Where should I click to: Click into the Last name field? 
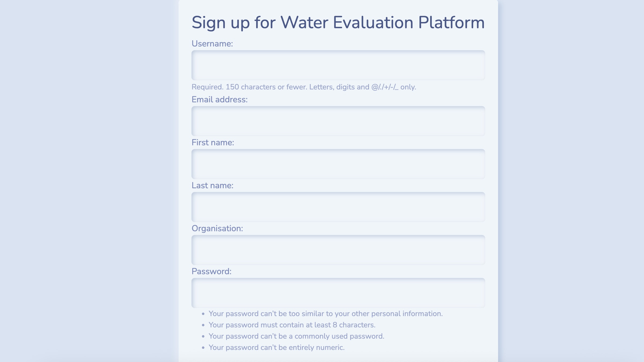point(338,207)
